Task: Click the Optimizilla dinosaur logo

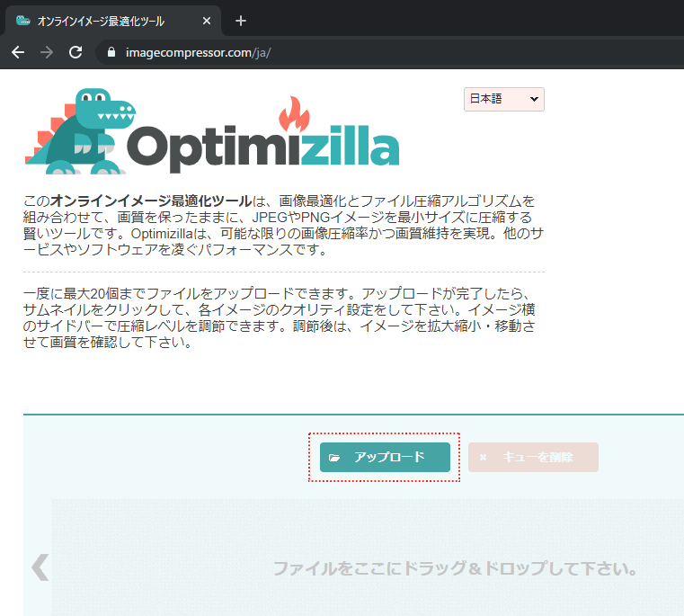Action: (80, 131)
